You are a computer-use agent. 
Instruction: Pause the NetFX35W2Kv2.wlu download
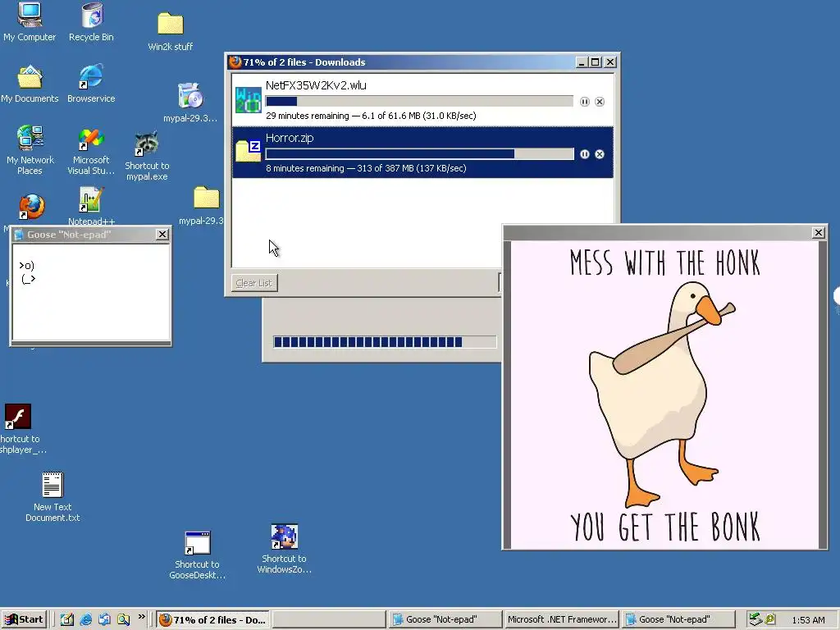(584, 102)
